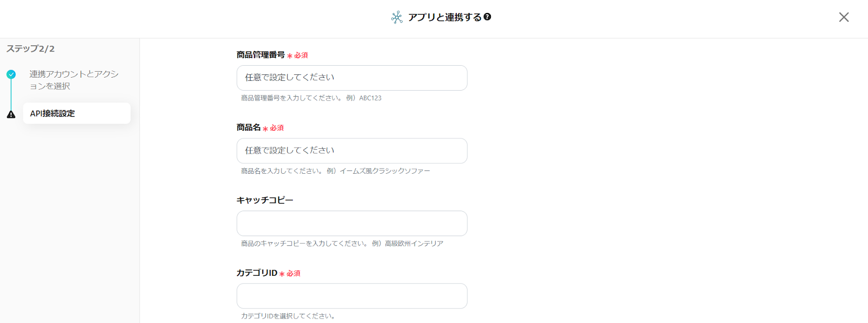
Task: Go to 連携アカウントとアクションを選択 step
Action: (74, 80)
